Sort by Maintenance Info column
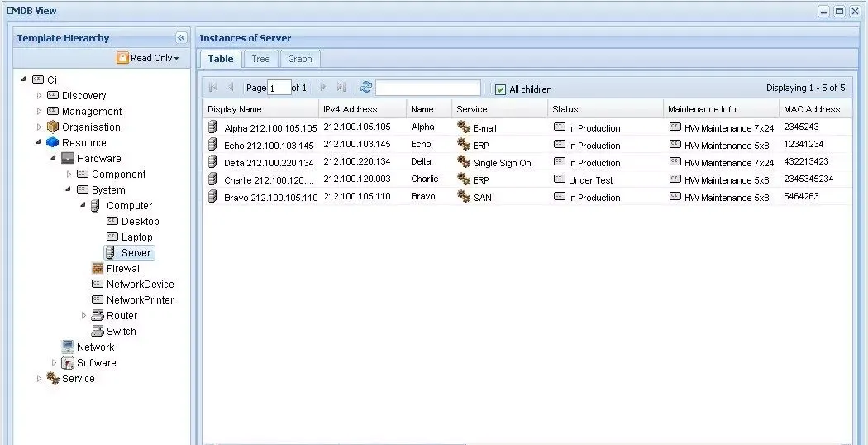This screenshot has width=868, height=445. (722, 109)
